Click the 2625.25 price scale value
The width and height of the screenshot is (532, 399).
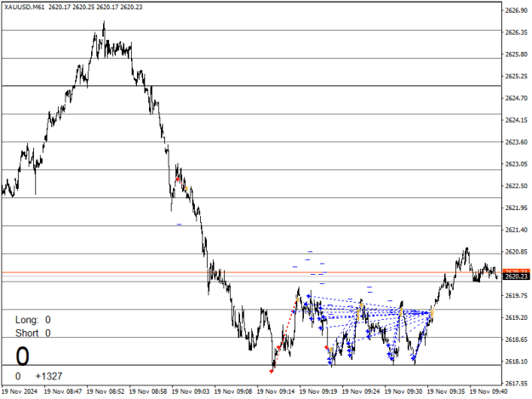(516, 77)
